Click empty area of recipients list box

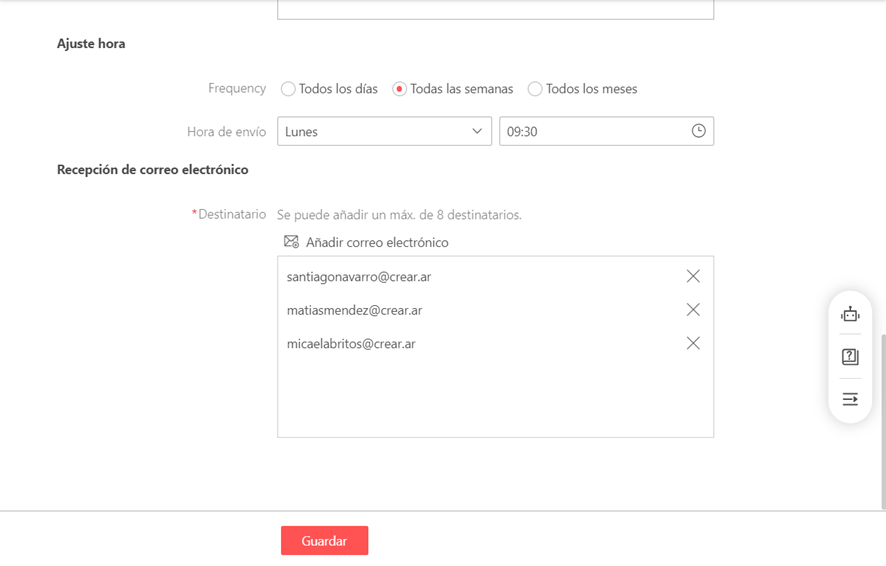(x=495, y=400)
